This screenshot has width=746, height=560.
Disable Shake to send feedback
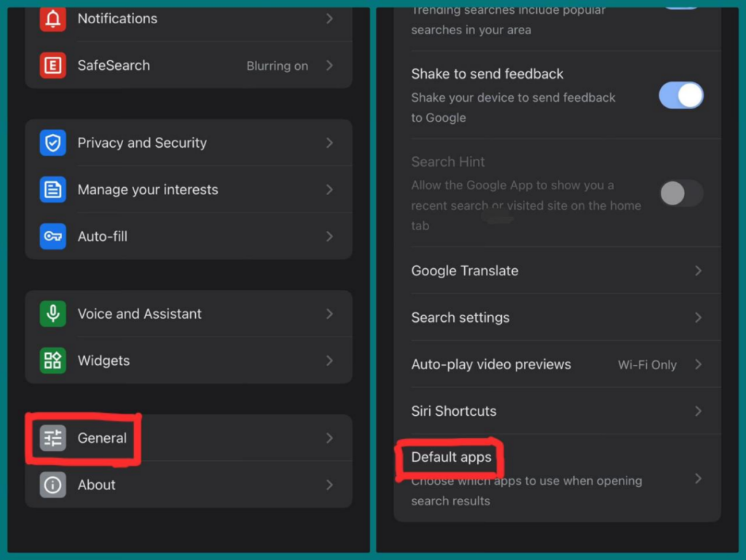click(681, 95)
